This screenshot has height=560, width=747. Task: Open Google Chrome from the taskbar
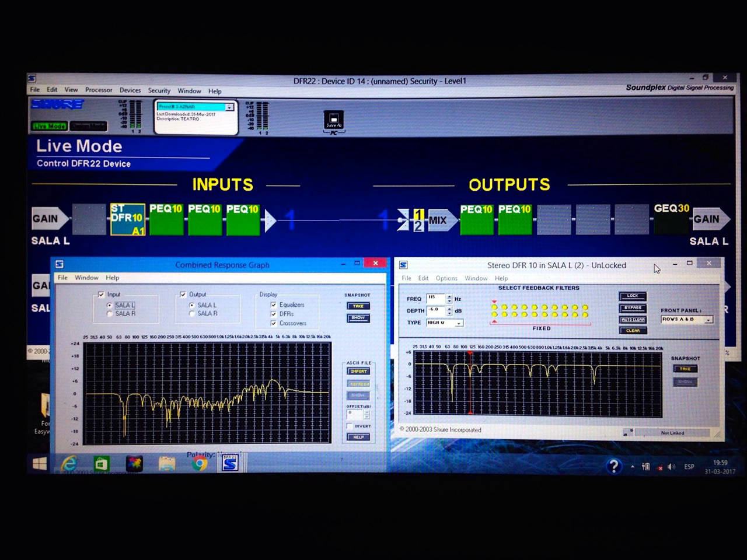[x=199, y=464]
